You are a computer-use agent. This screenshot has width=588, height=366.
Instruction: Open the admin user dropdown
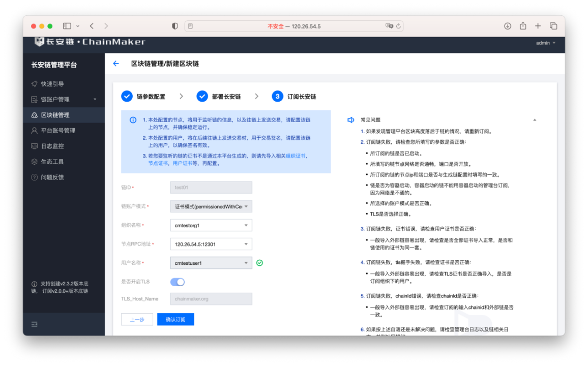[x=545, y=43]
